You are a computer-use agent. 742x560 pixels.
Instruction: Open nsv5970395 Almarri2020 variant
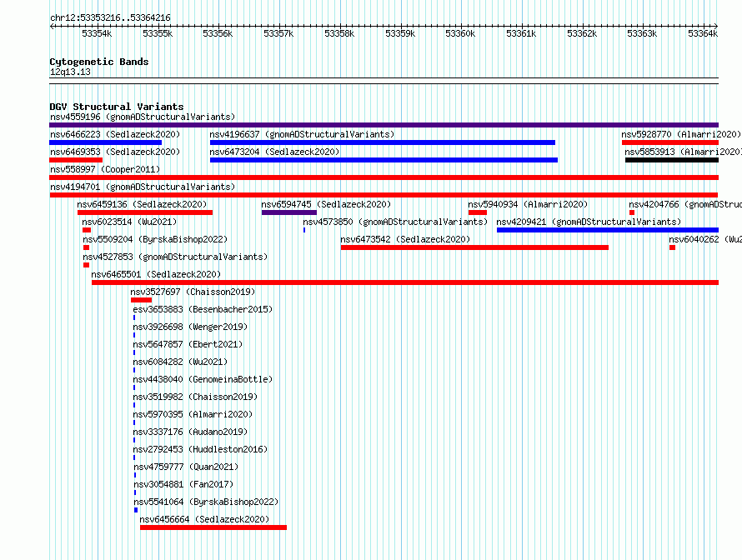coord(193,414)
